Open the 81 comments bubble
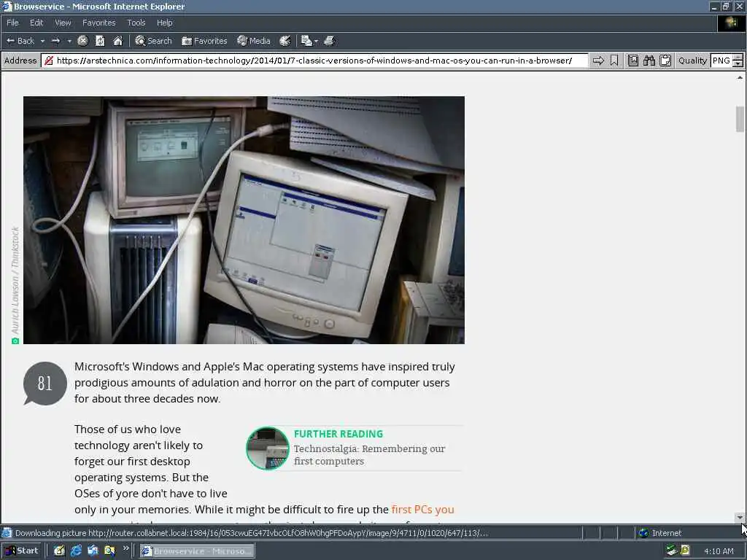The width and height of the screenshot is (747, 560). pyautogui.click(x=44, y=384)
